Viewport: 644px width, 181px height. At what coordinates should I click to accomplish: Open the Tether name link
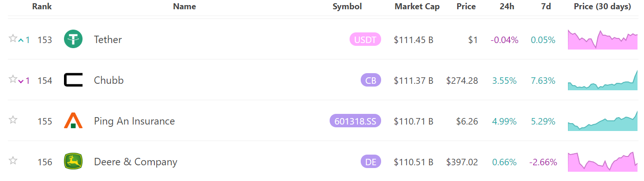click(108, 39)
